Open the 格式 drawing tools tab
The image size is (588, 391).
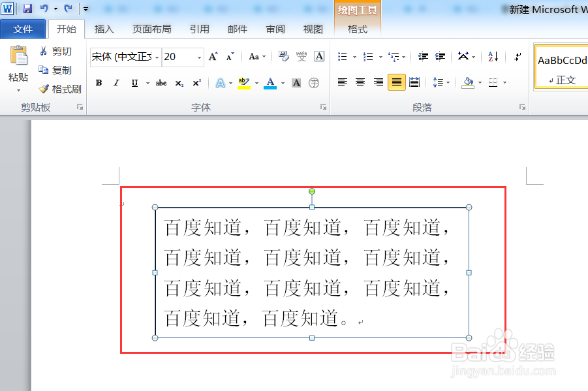[358, 29]
